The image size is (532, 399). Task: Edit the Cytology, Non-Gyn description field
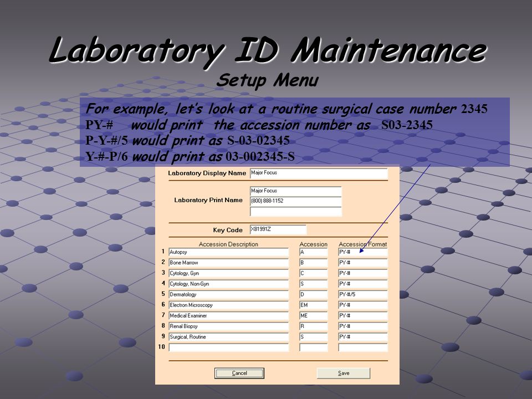pos(228,284)
